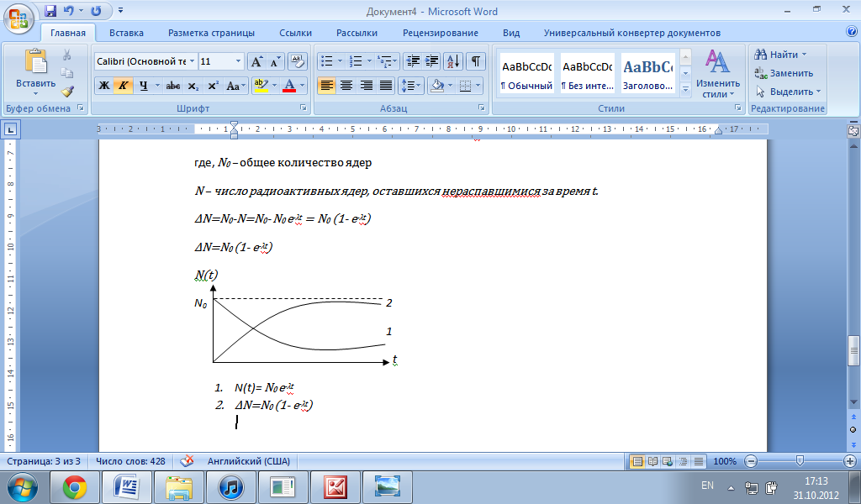Open the Абзац dialog launcher

482,108
